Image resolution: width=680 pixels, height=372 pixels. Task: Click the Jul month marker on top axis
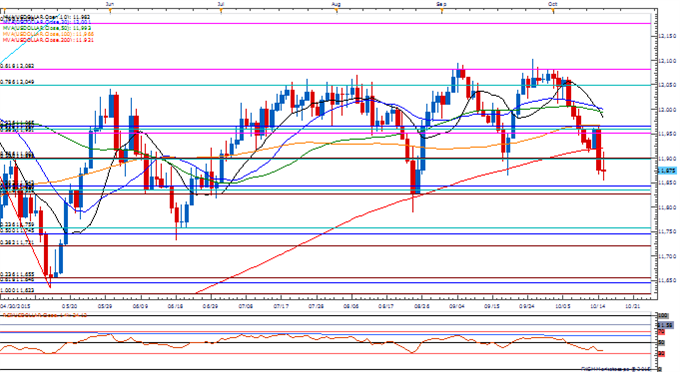[x=221, y=4]
